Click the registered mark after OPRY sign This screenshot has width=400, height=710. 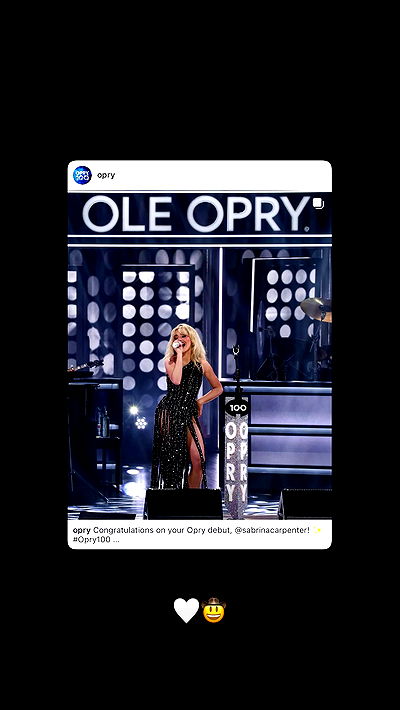[x=307, y=229]
